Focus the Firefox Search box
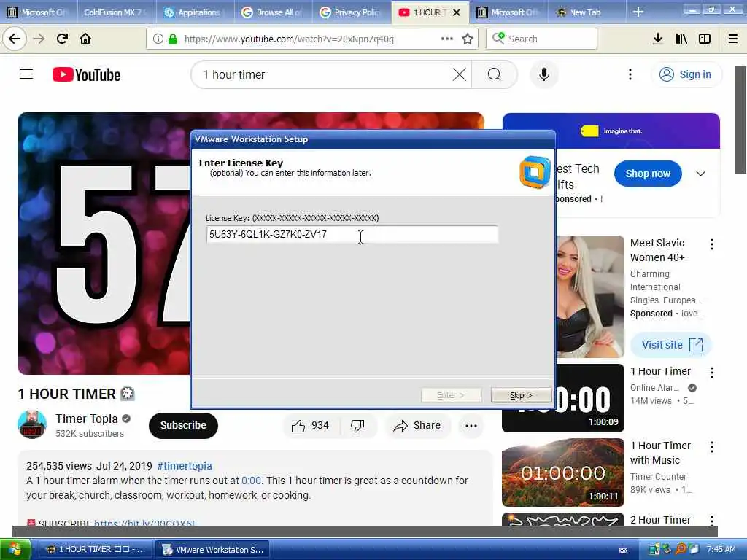This screenshot has width=747, height=560. click(541, 39)
